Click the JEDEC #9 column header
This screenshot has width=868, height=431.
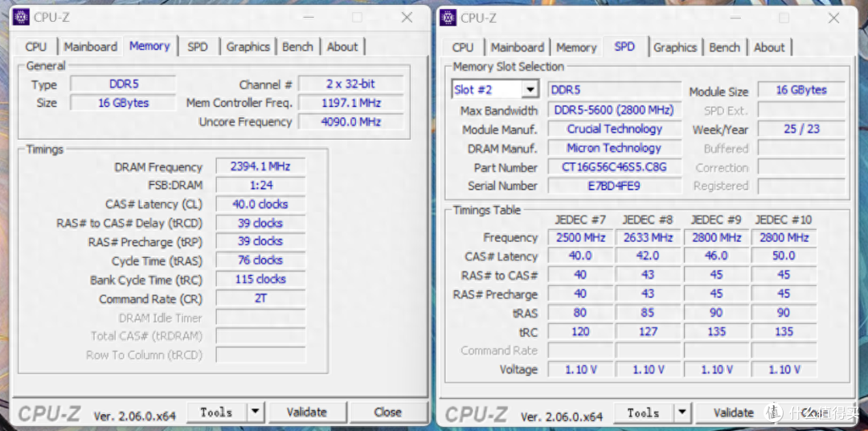point(716,220)
